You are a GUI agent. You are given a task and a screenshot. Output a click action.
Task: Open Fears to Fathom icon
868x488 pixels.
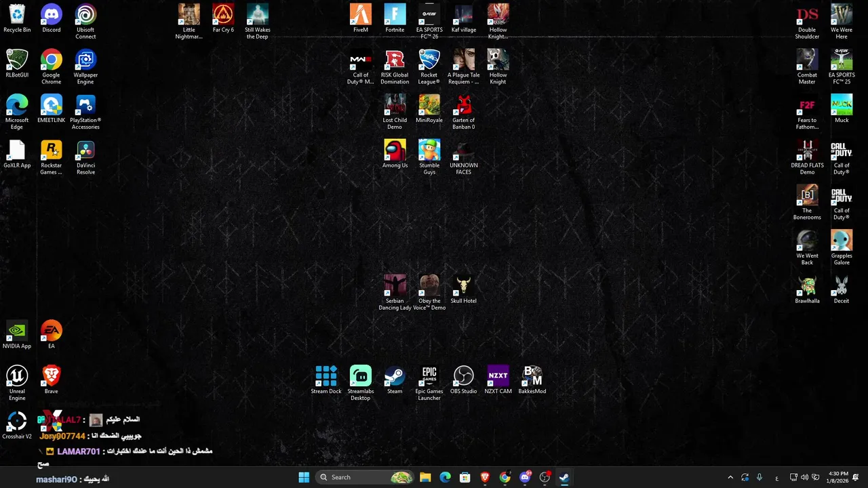(x=807, y=112)
